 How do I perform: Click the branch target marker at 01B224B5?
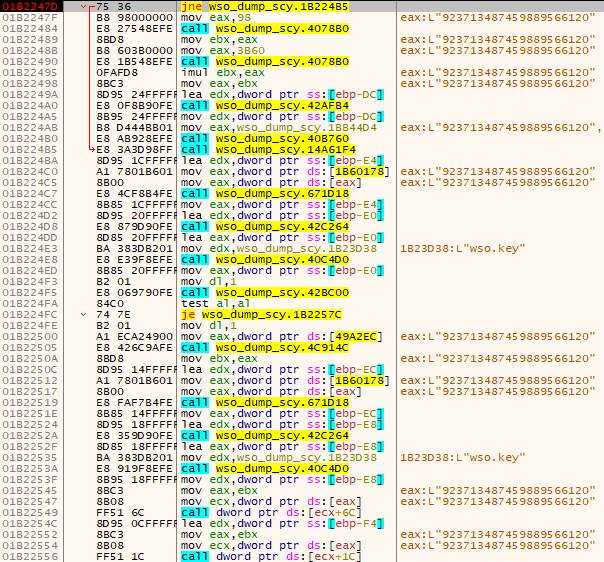pos(91,149)
